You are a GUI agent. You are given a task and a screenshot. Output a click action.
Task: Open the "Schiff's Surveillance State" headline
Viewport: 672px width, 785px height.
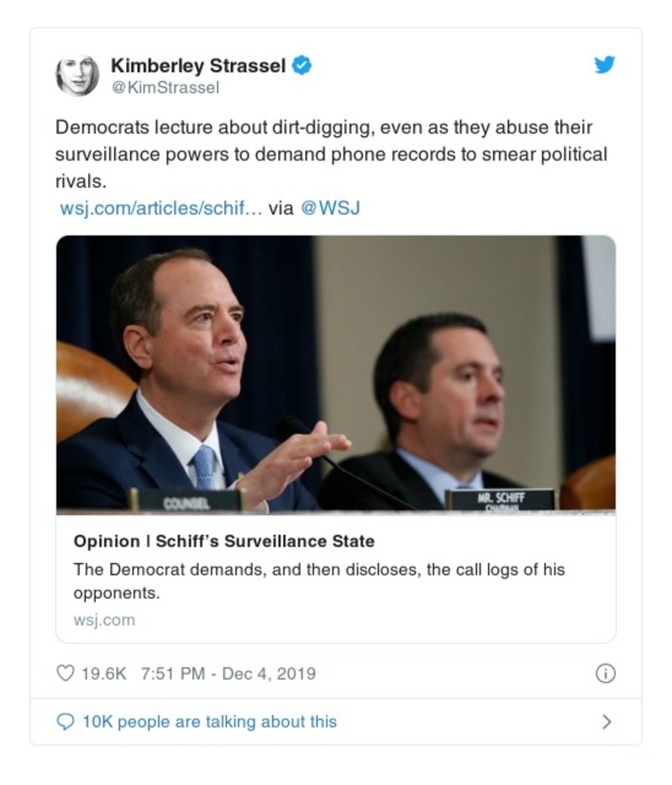224,541
